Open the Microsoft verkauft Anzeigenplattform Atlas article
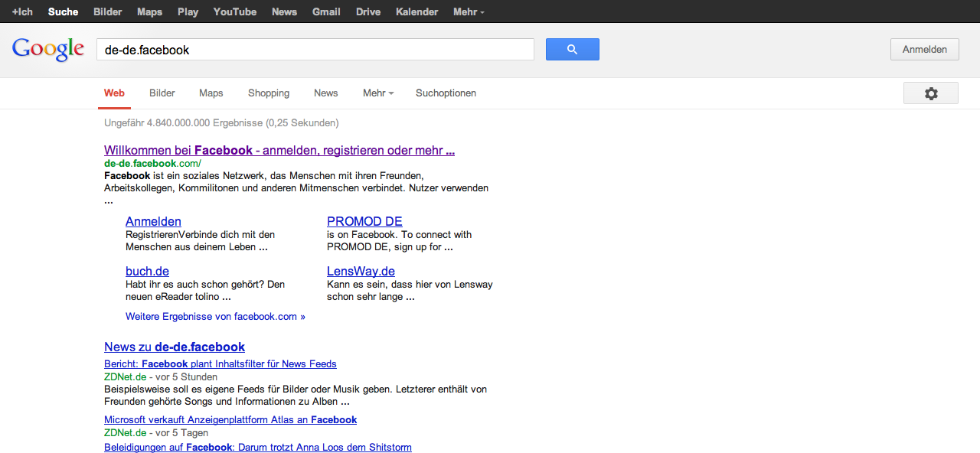This screenshot has width=980, height=453. 230,420
